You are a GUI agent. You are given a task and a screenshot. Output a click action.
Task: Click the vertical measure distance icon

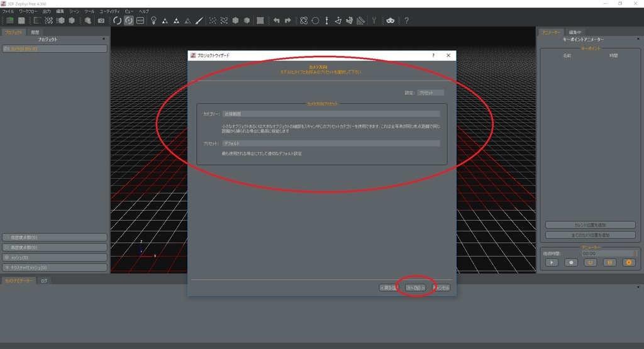coord(326,21)
